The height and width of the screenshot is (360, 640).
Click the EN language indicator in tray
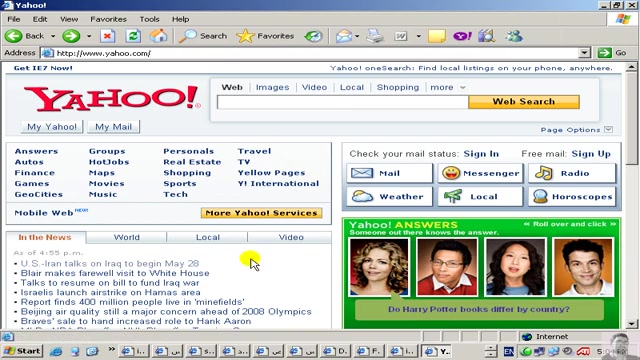point(509,351)
